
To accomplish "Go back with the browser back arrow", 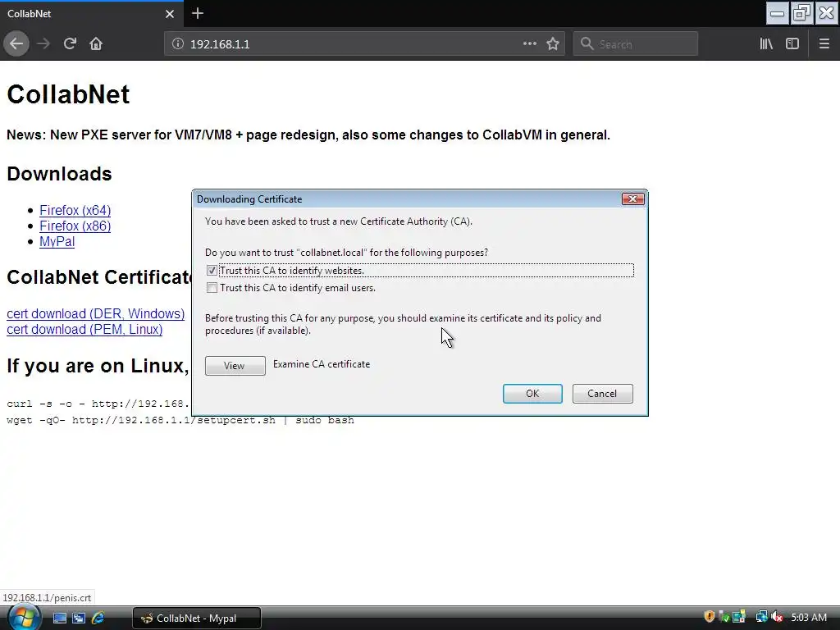I will [16, 44].
